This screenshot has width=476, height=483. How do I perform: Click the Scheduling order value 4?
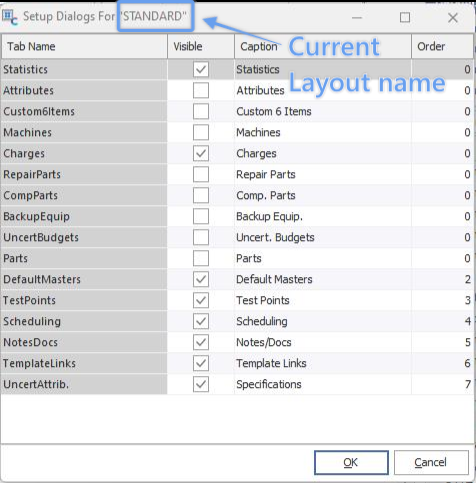click(x=442, y=321)
